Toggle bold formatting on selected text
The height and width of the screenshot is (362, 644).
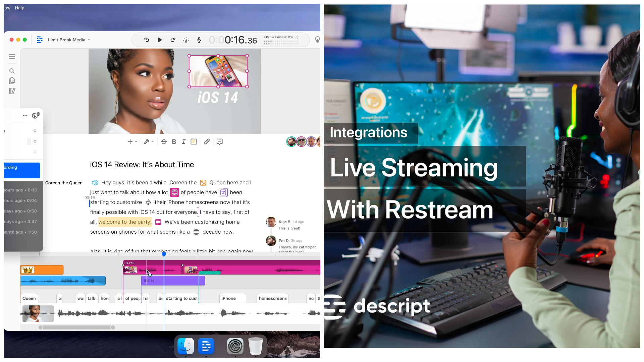click(x=174, y=141)
